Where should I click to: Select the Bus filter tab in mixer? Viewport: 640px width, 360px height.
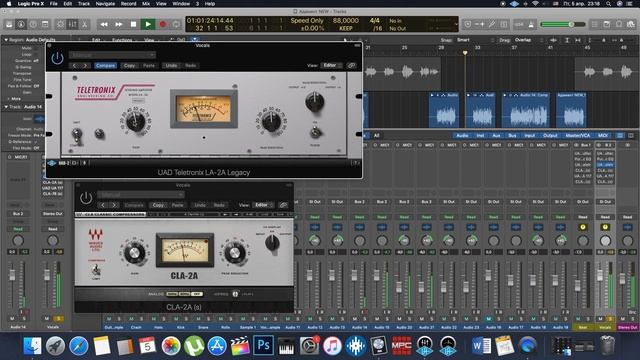coord(512,135)
